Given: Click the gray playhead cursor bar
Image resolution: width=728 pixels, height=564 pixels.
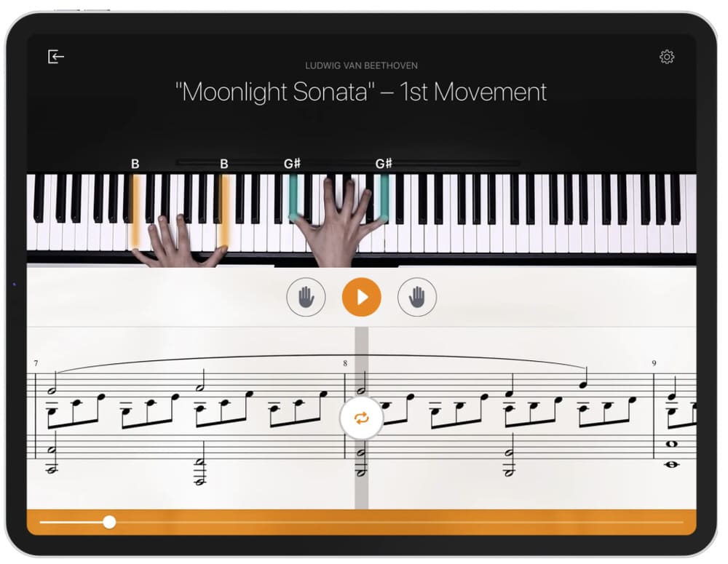Looking at the screenshot, I should pos(361,418).
